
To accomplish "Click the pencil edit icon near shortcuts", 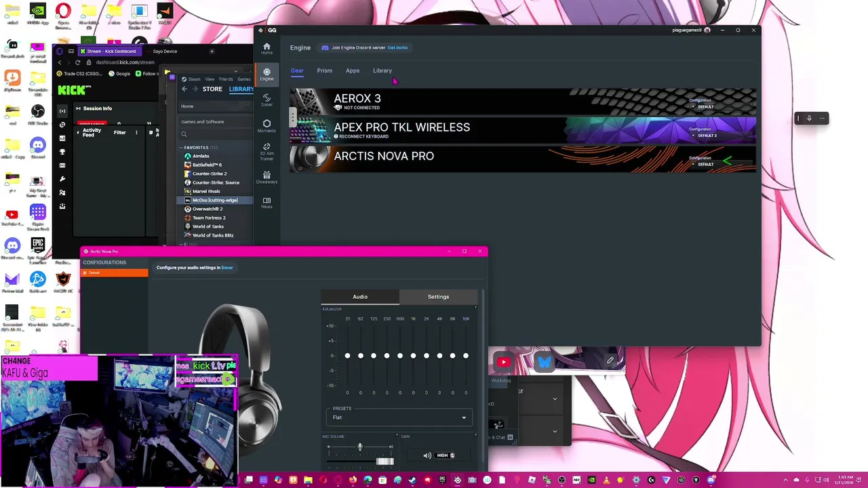I will click(611, 361).
